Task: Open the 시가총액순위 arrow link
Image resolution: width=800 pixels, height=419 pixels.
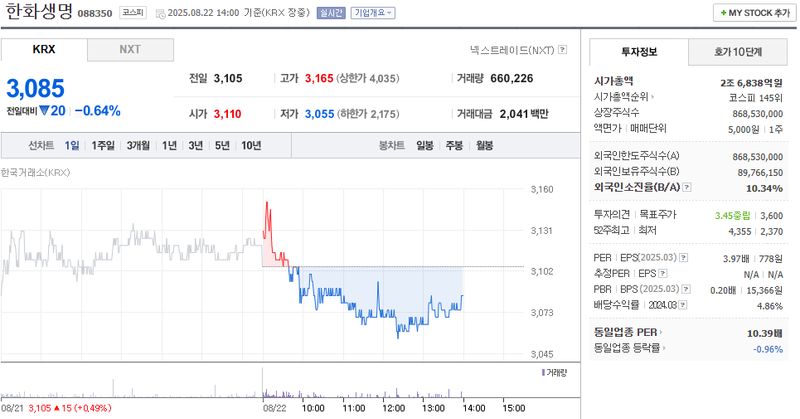Action: point(623,97)
